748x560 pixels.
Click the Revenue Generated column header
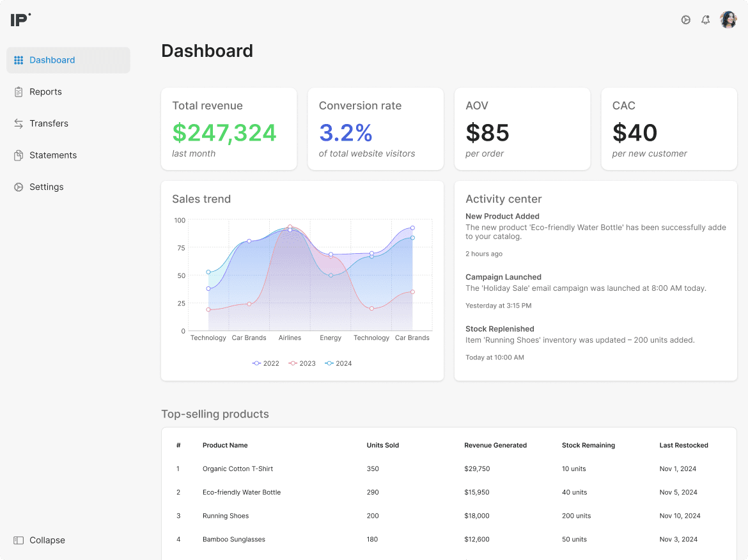[x=495, y=445]
